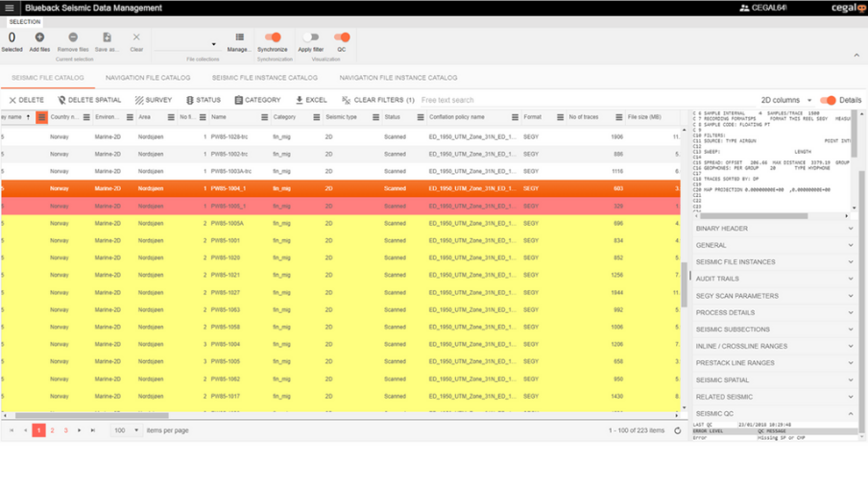Open No of traces column menu
The image size is (868, 488).
618,117
